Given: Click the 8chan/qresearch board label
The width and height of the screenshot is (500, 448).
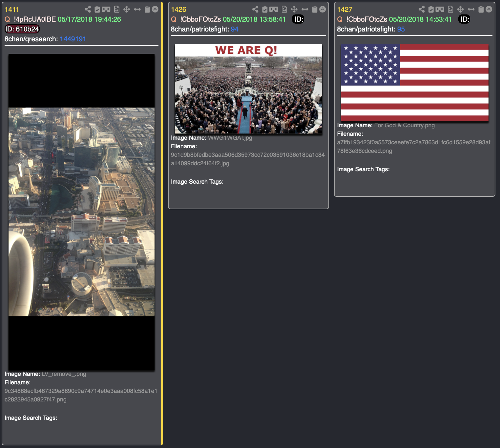Looking at the screenshot, I should [x=31, y=39].
